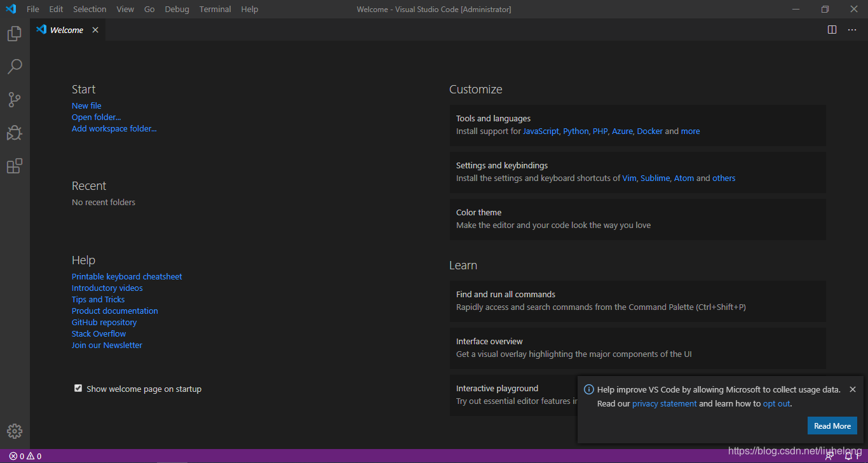Click the New file link
Image resolution: width=868 pixels, height=463 pixels.
click(86, 105)
